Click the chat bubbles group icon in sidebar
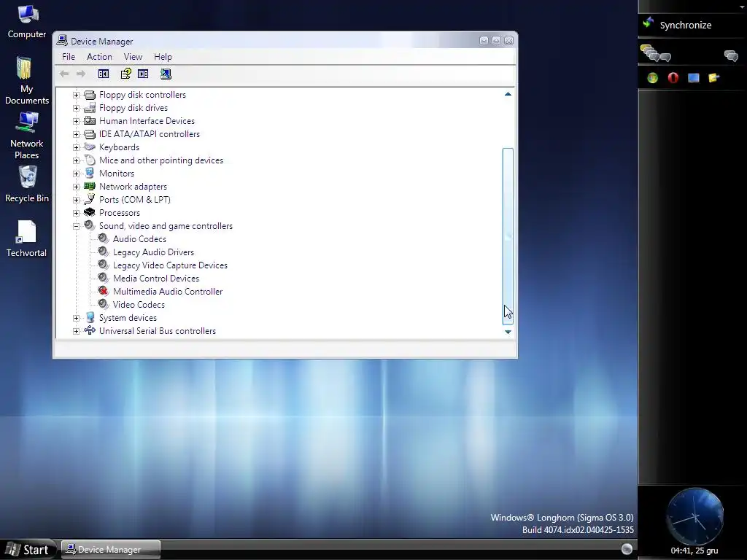 coord(656,53)
